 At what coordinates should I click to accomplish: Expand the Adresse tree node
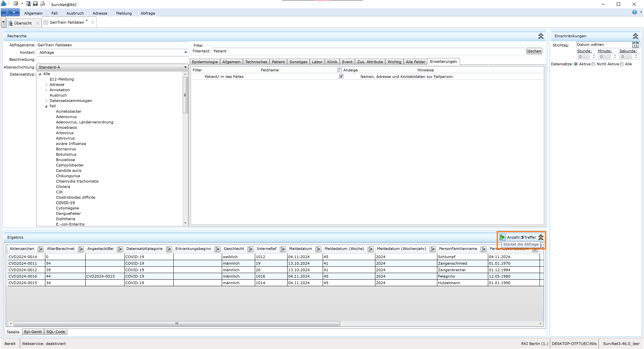click(x=47, y=84)
